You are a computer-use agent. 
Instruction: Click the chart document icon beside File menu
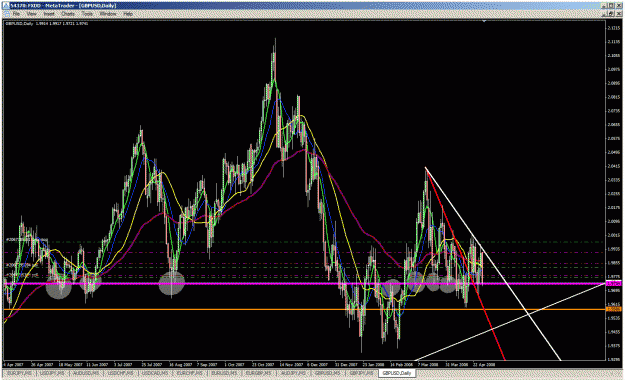point(6,14)
